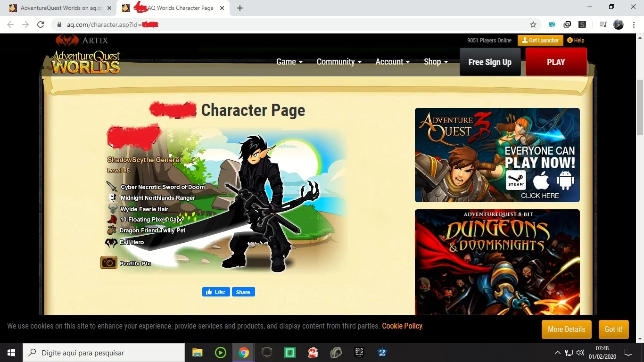Click the 9051 Players Online text
The width and height of the screenshot is (644, 362).
point(489,41)
